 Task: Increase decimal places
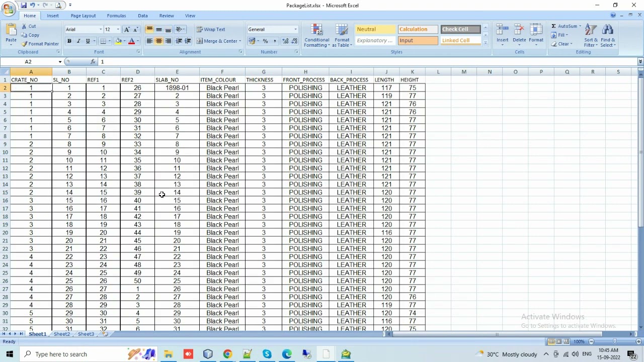click(x=286, y=41)
